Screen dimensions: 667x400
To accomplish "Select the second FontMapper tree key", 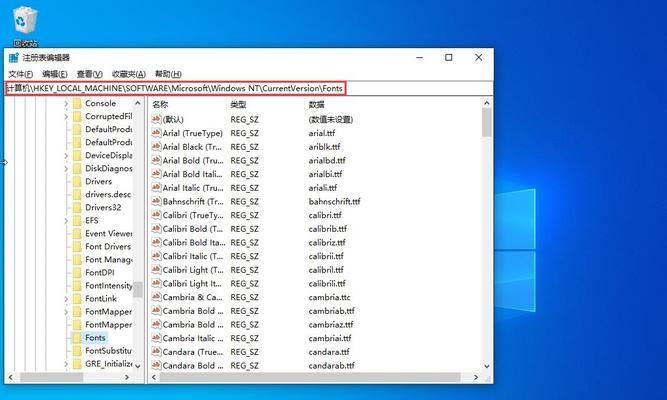I will pos(108,325).
